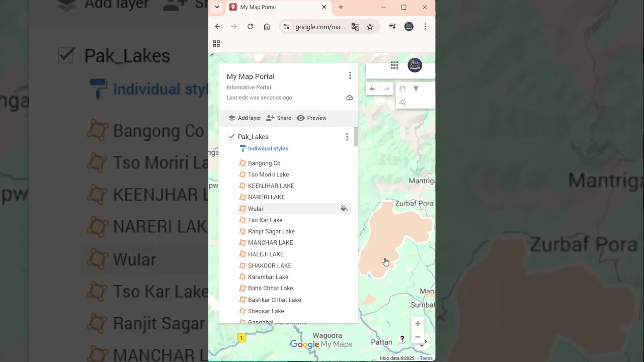Click the My Map Portal title text

(x=251, y=76)
